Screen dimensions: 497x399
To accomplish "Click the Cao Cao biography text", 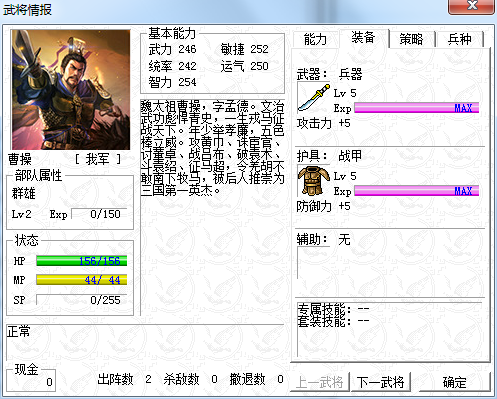I will [212, 148].
